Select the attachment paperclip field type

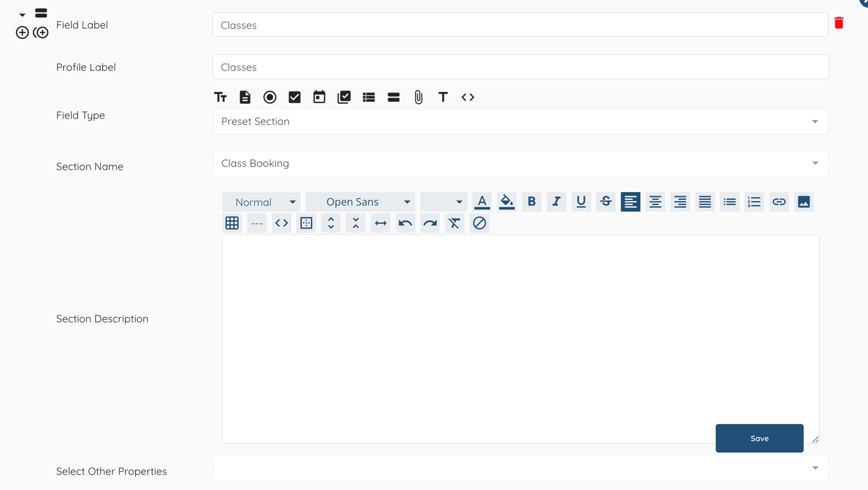coord(418,97)
